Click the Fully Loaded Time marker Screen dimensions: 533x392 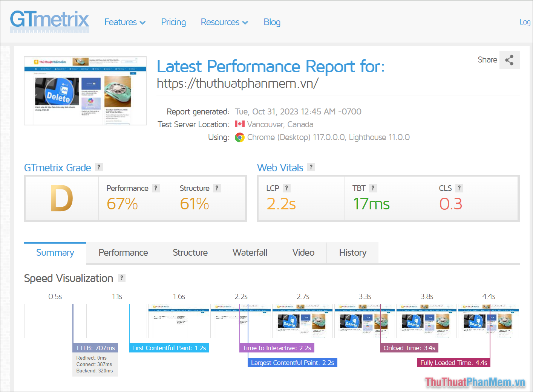(453, 362)
